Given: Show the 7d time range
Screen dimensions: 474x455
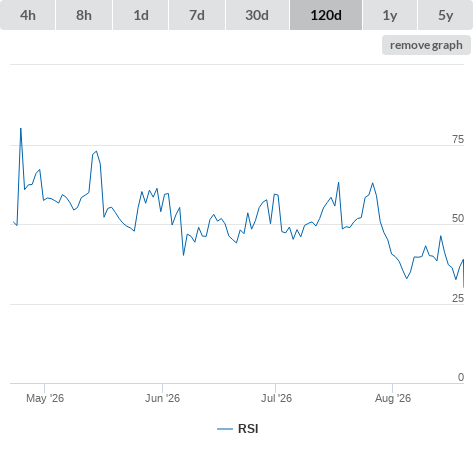Looking at the screenshot, I should click(197, 15).
